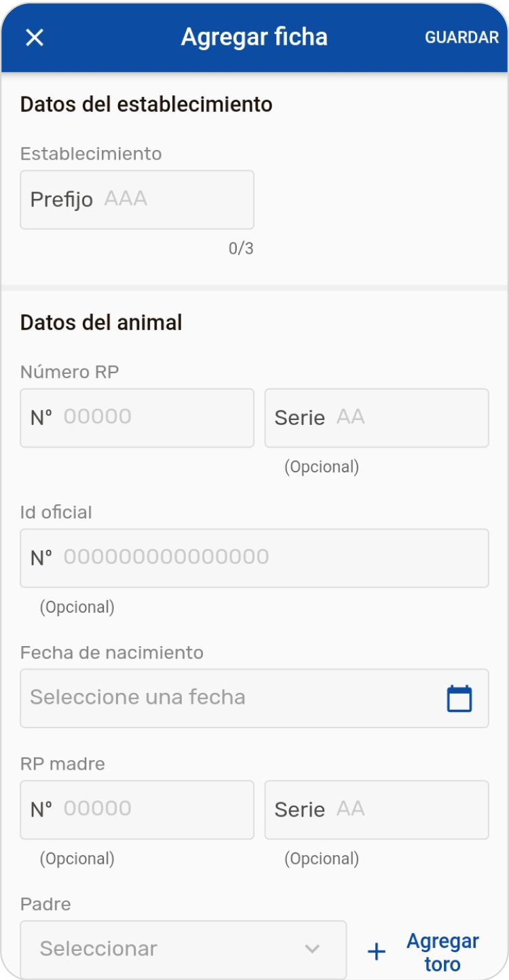Open the calendar date picker icon
This screenshot has width=509, height=980.
(459, 698)
